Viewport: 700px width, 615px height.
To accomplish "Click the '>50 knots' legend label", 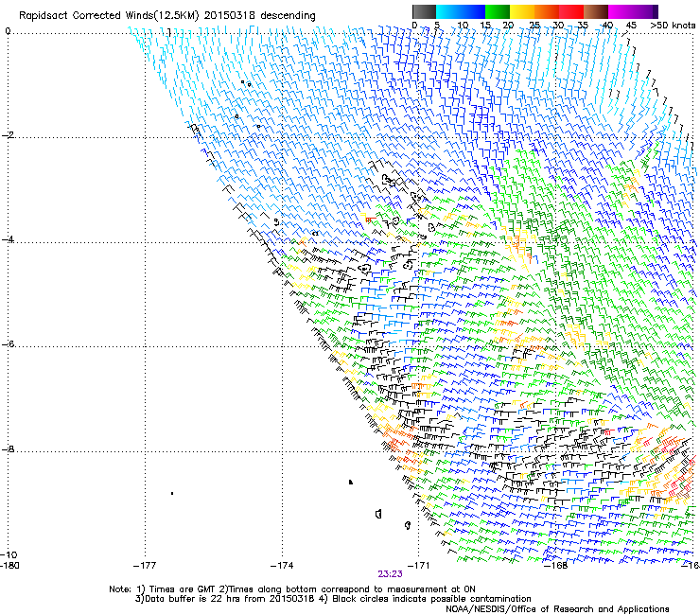I will [x=673, y=26].
